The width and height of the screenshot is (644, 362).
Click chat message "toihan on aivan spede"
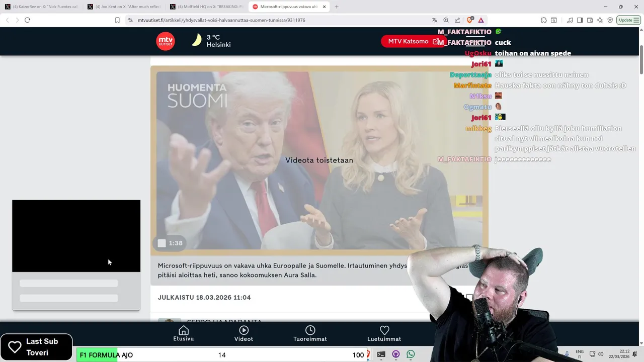click(533, 53)
